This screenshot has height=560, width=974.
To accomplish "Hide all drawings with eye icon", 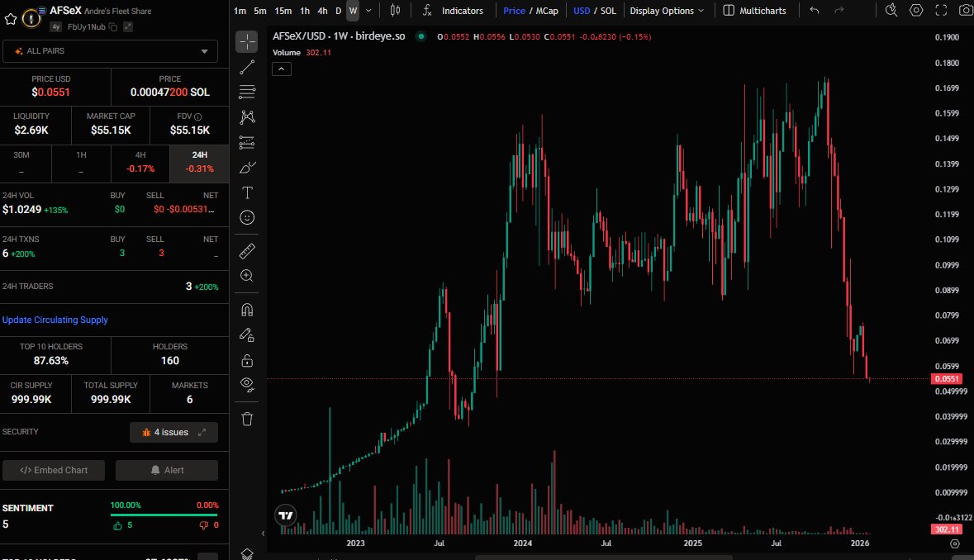I will [x=247, y=385].
